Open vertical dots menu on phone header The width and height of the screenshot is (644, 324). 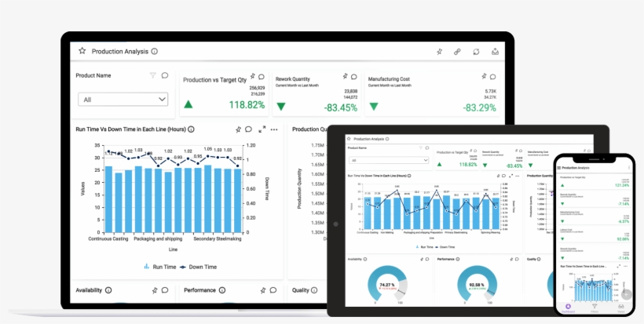(x=629, y=168)
